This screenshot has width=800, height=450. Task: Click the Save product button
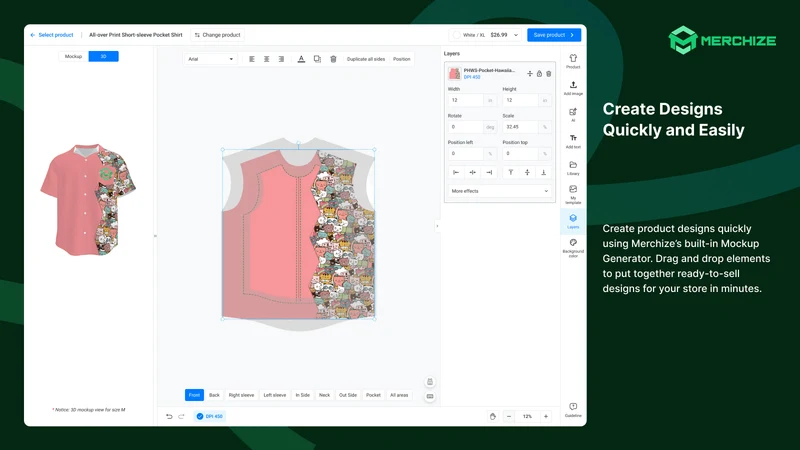pos(554,35)
